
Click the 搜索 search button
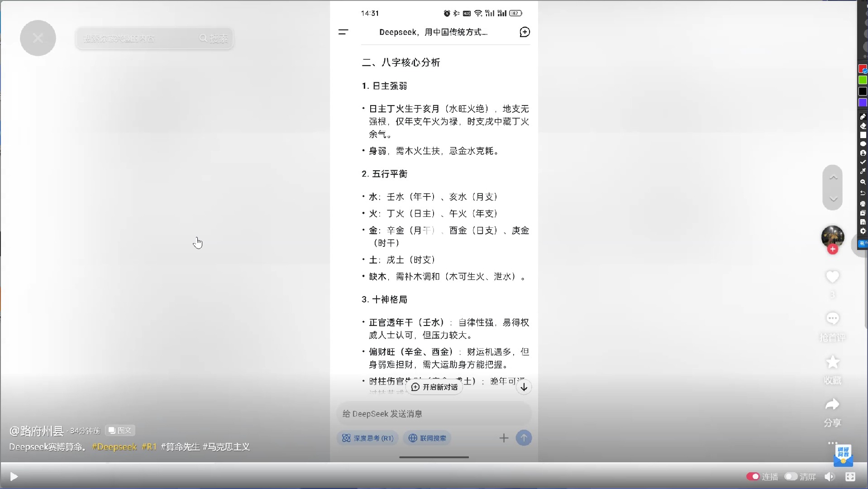[215, 38]
